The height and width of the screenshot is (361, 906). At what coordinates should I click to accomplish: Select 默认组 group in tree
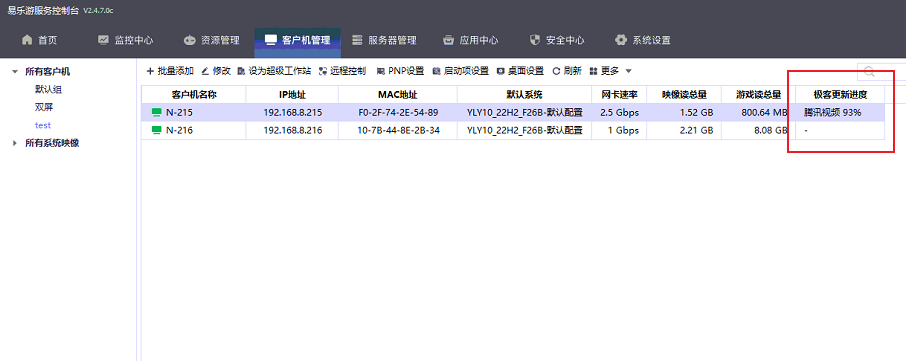click(x=49, y=90)
